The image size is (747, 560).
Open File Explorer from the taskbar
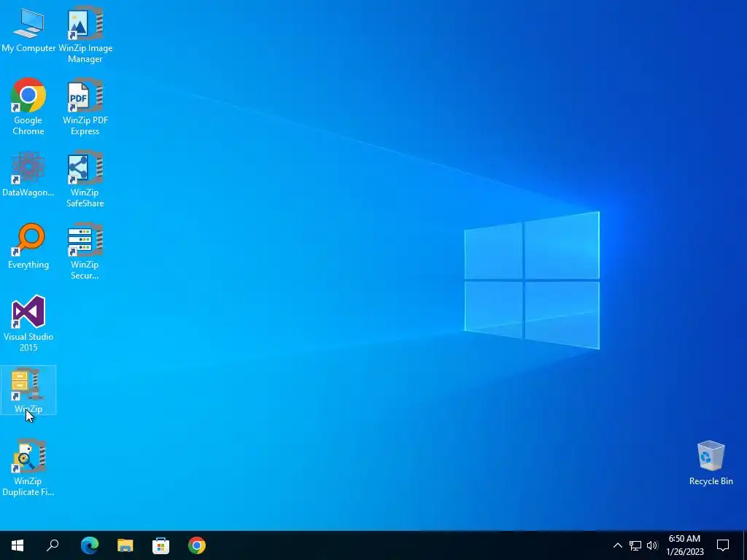pyautogui.click(x=125, y=545)
